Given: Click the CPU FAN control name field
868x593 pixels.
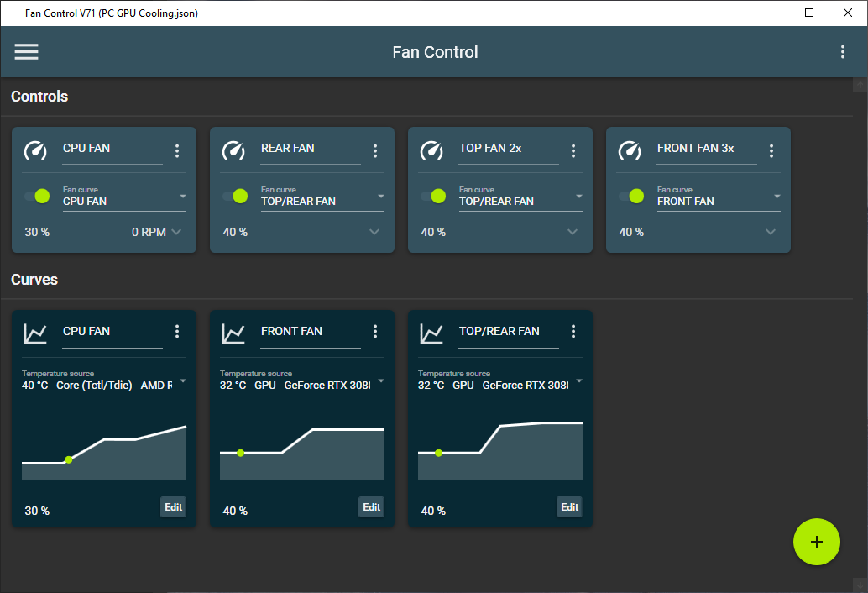Looking at the screenshot, I should click(x=112, y=150).
